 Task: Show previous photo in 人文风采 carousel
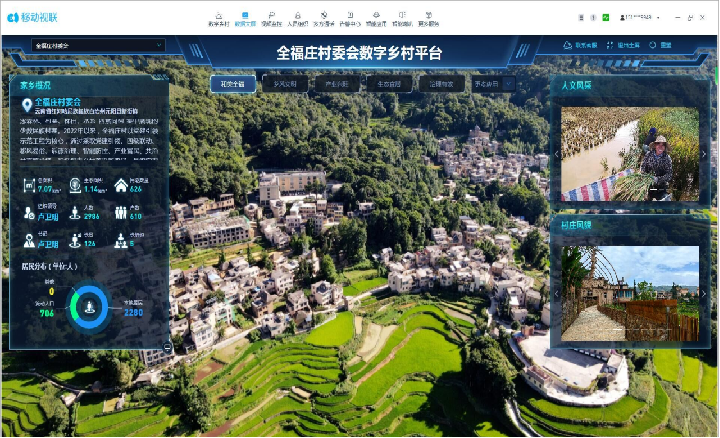pyautogui.click(x=557, y=154)
